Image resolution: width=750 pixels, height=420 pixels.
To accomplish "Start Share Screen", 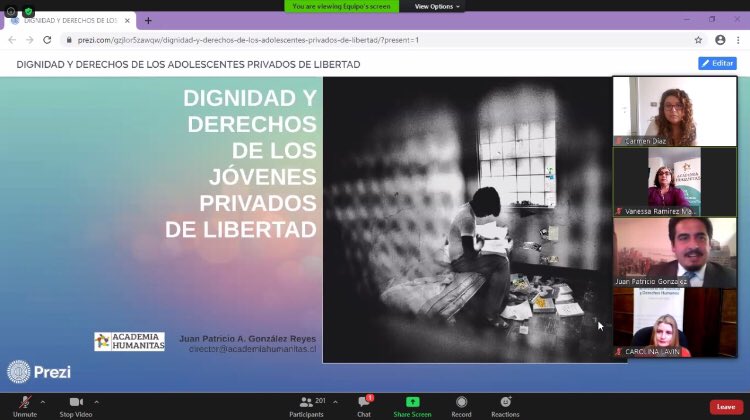I will (x=412, y=407).
